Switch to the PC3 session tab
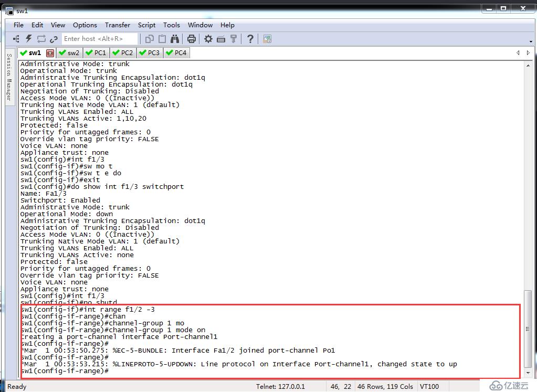Screen dimensions: 537x392 pos(150,52)
